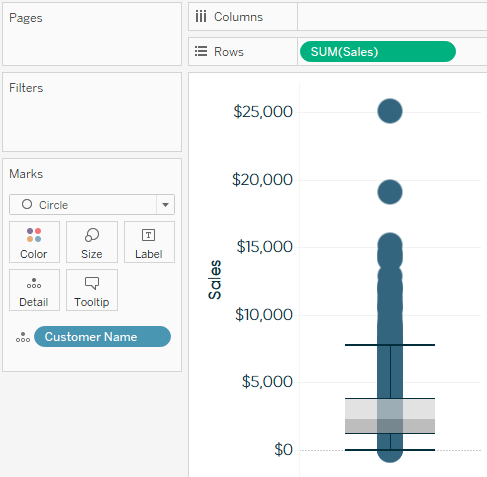Open the Tooltip marks card
The image size is (487, 477).
coord(92,290)
